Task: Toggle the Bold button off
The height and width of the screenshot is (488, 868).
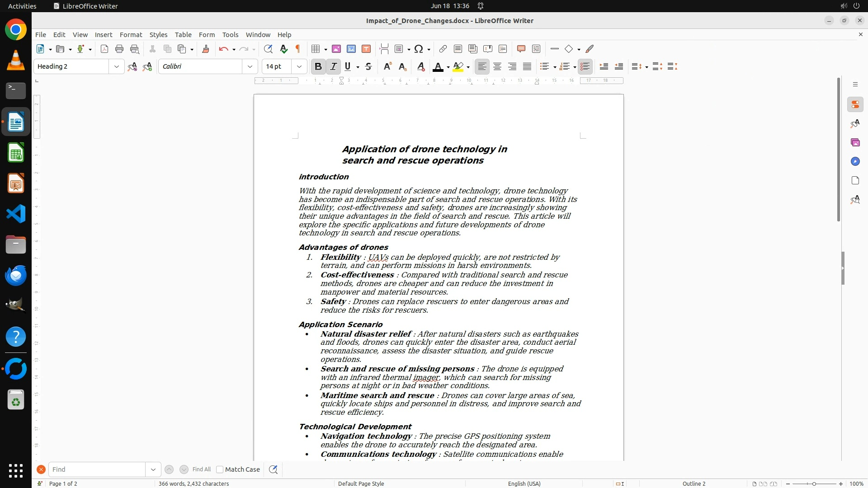Action: tap(318, 67)
